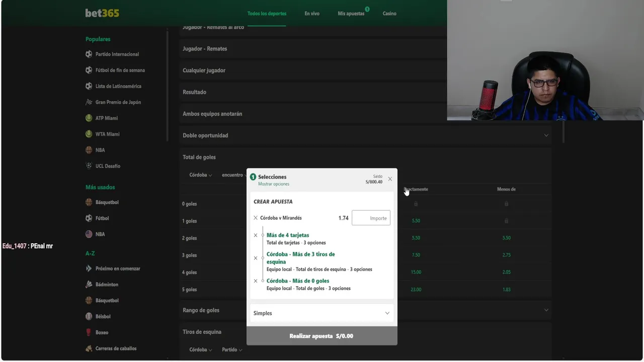Click the Partido Internacional soccer ball icon
This screenshot has height=362, width=644.
coord(89,54)
